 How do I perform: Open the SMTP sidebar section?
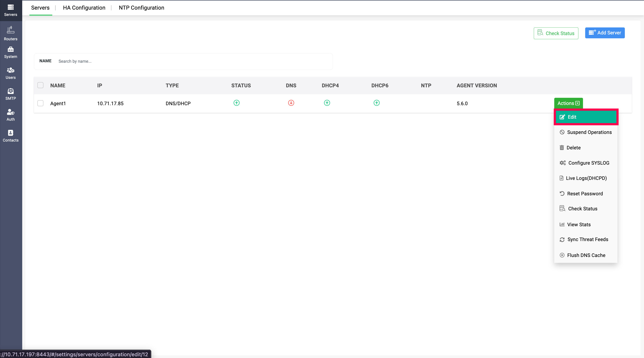(x=10, y=94)
